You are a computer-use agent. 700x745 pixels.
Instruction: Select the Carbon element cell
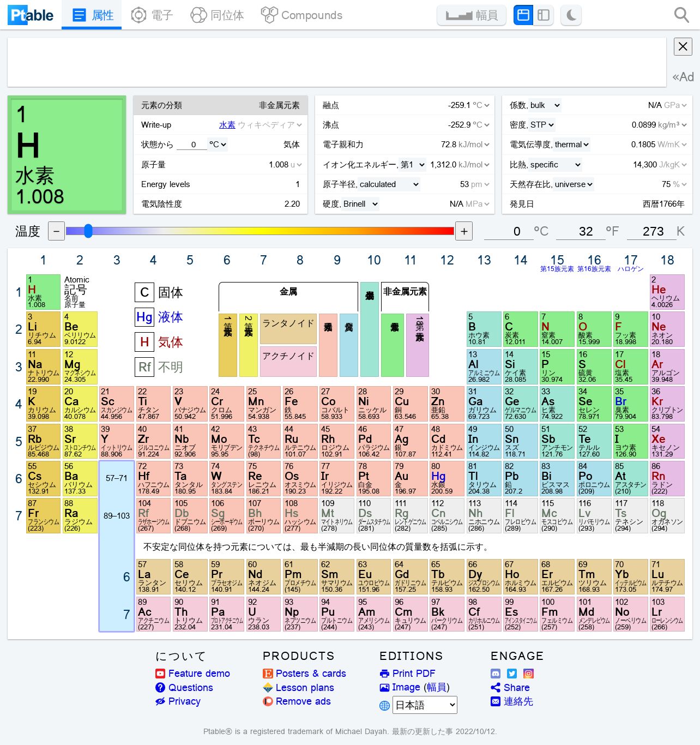pos(521,329)
